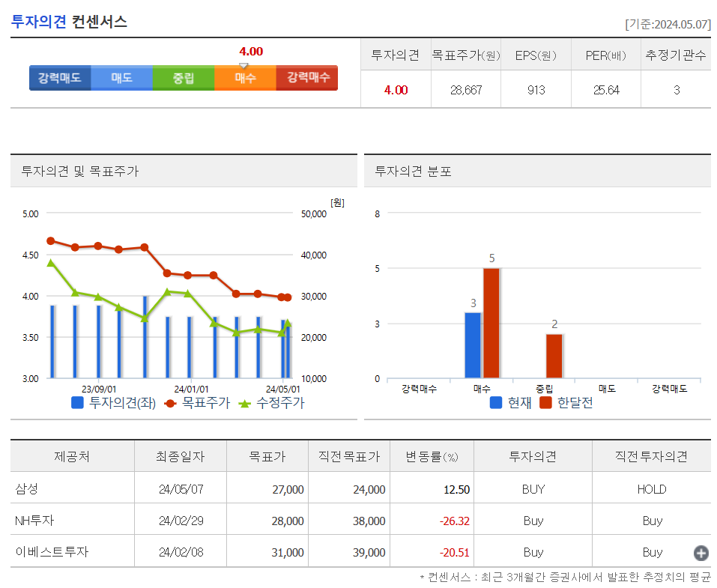Click the date 24/05/07

pyautogui.click(x=181, y=489)
